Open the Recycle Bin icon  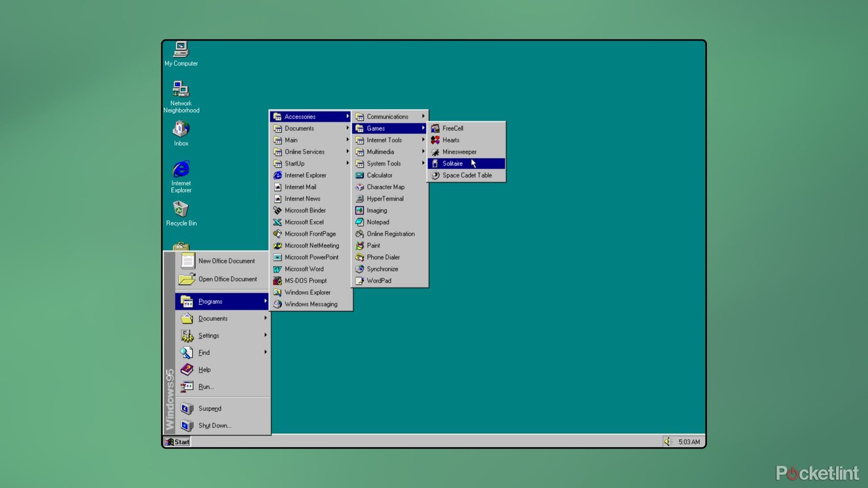pos(181,213)
